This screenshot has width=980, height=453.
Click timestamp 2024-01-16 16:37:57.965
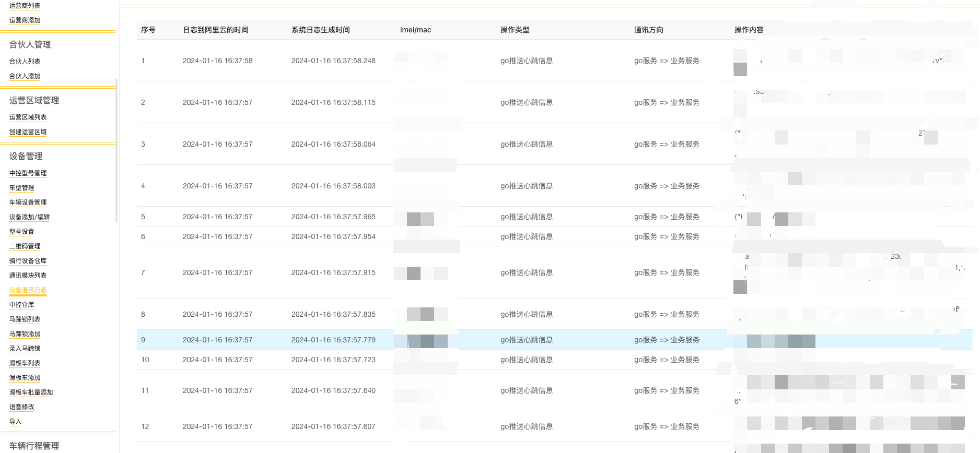pyautogui.click(x=333, y=217)
